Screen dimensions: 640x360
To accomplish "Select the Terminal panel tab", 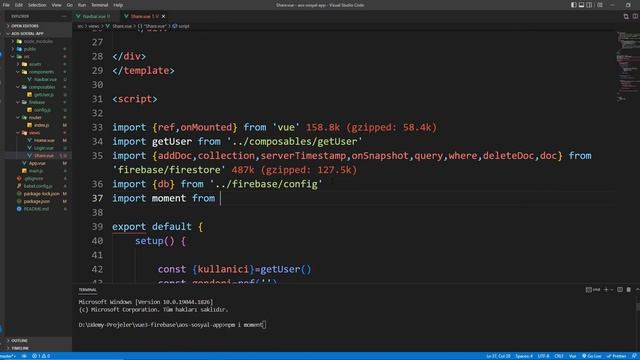I will 88,290.
